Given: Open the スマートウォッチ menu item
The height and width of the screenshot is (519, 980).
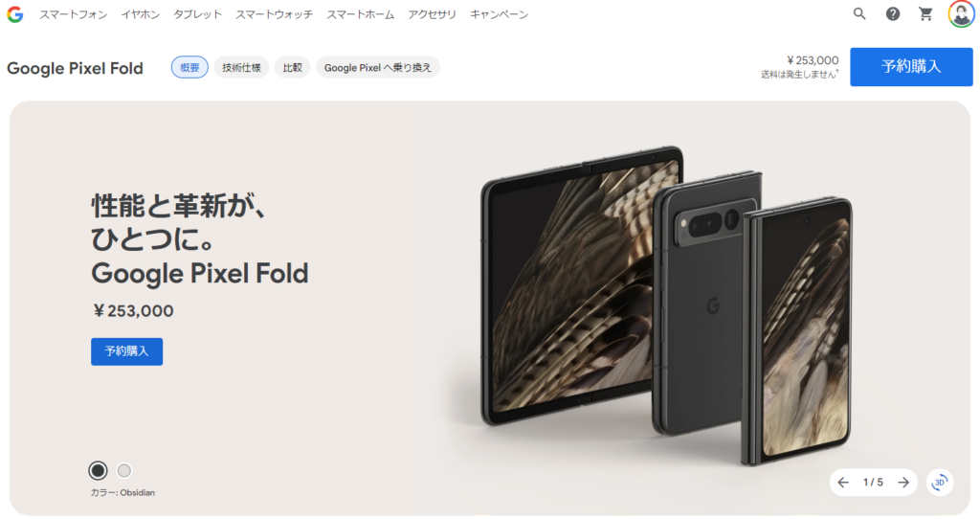Looking at the screenshot, I should 274,14.
